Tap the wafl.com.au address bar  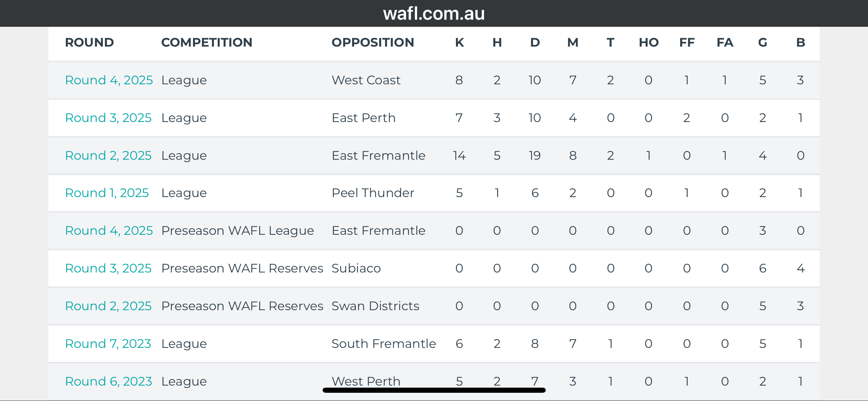tap(434, 14)
